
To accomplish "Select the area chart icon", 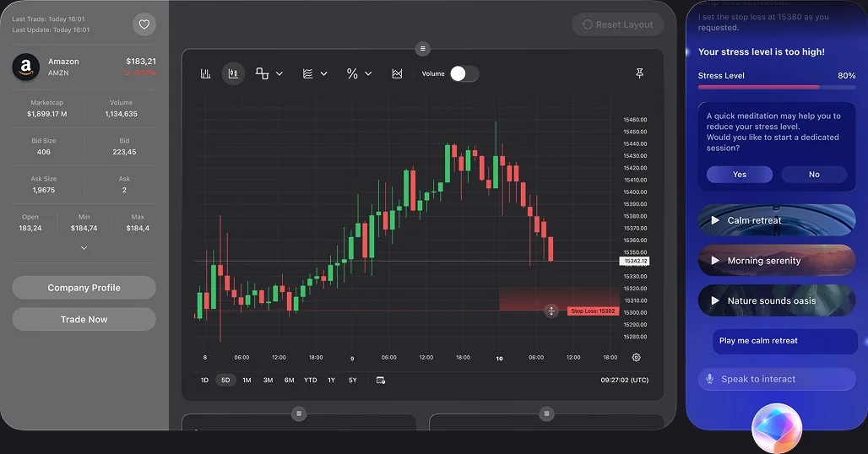I will [397, 73].
